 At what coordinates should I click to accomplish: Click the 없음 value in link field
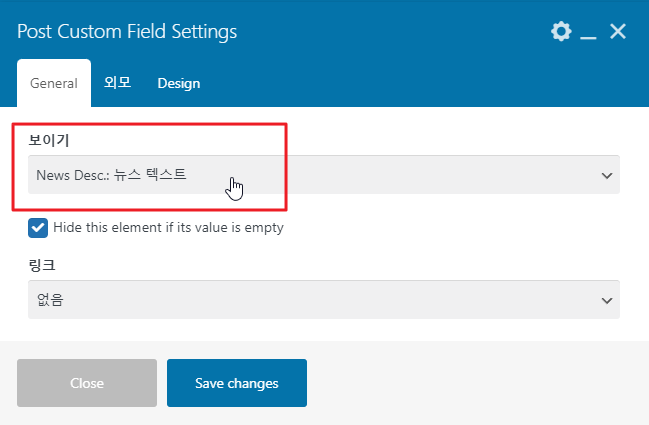point(50,299)
